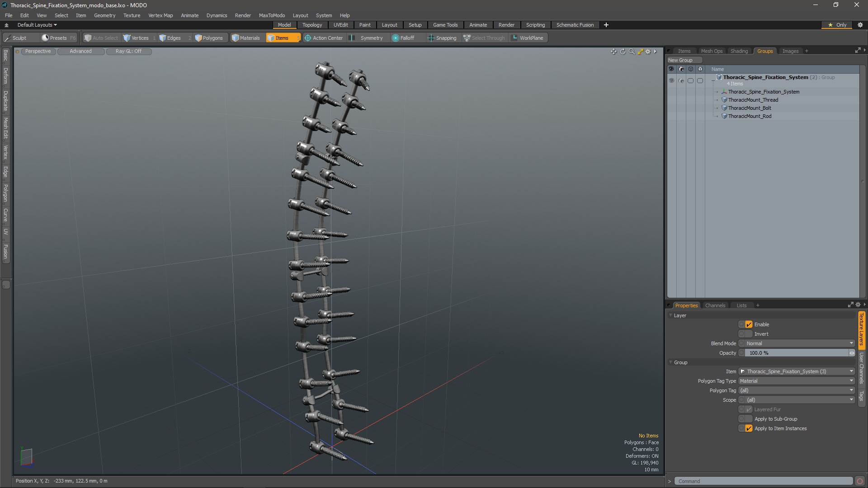This screenshot has width=868, height=488.
Task: Open the WorkPlane options
Action: point(528,38)
